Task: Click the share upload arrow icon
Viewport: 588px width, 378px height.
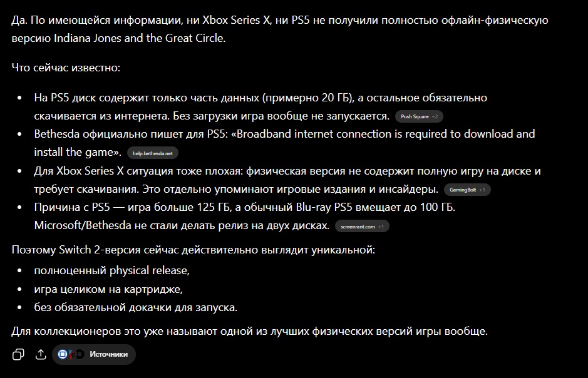Action: [41, 354]
